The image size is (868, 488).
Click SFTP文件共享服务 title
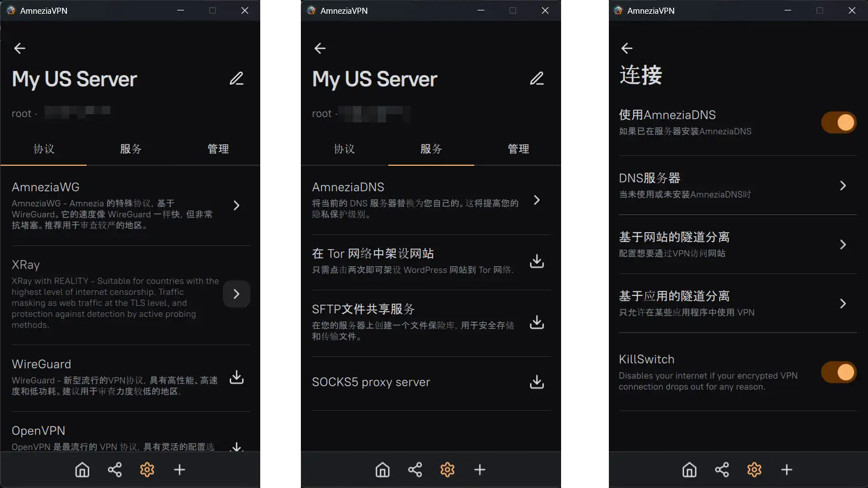click(x=363, y=309)
